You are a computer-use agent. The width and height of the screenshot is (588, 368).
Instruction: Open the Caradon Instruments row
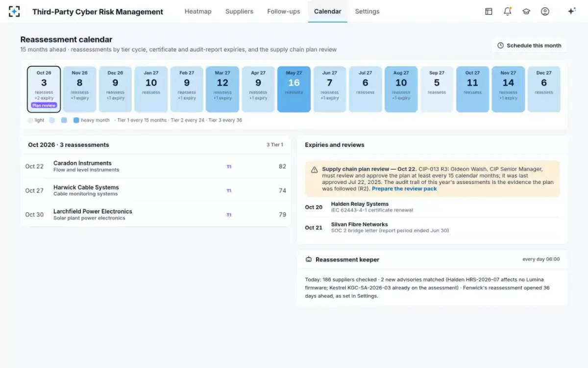pos(156,166)
